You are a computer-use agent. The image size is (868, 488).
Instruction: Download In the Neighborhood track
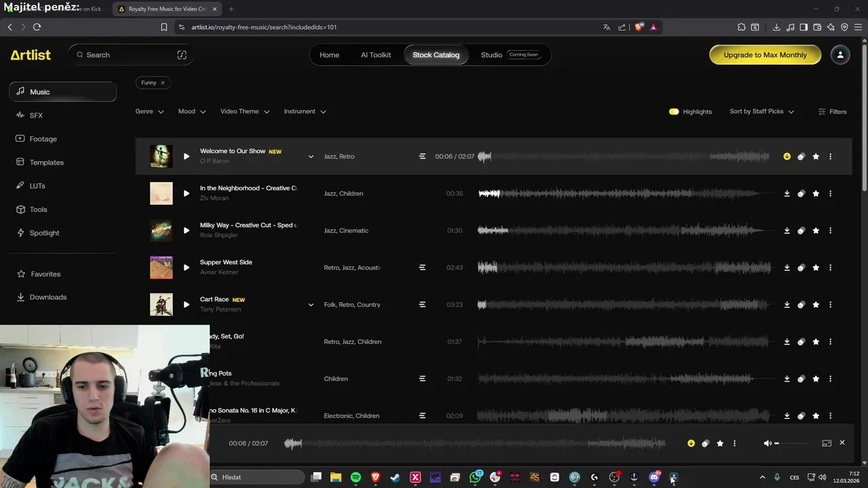pos(787,194)
